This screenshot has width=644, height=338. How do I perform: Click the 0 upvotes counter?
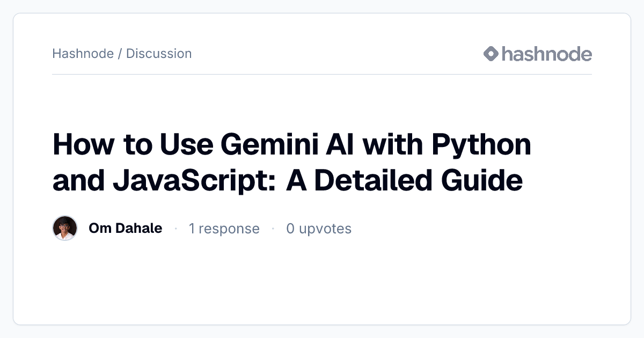click(319, 229)
